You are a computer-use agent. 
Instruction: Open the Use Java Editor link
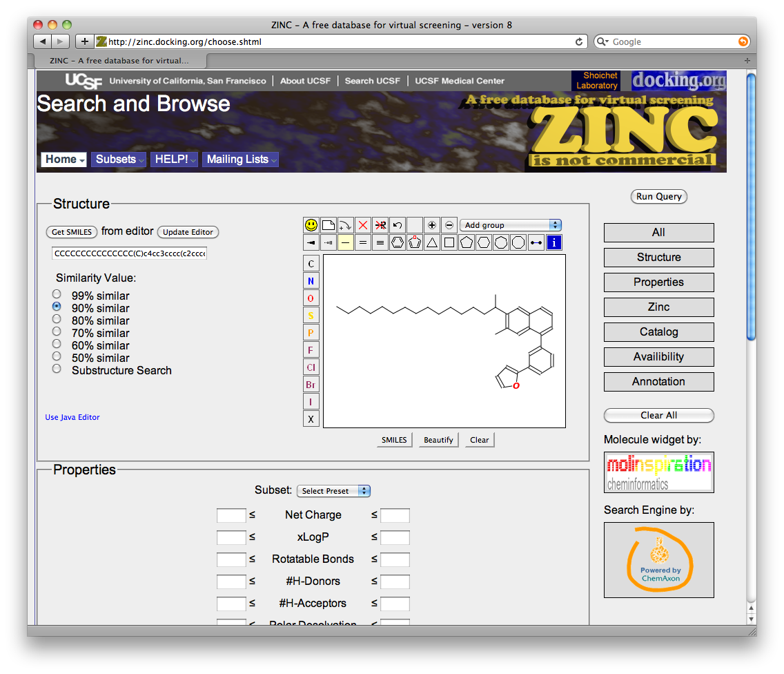(72, 417)
